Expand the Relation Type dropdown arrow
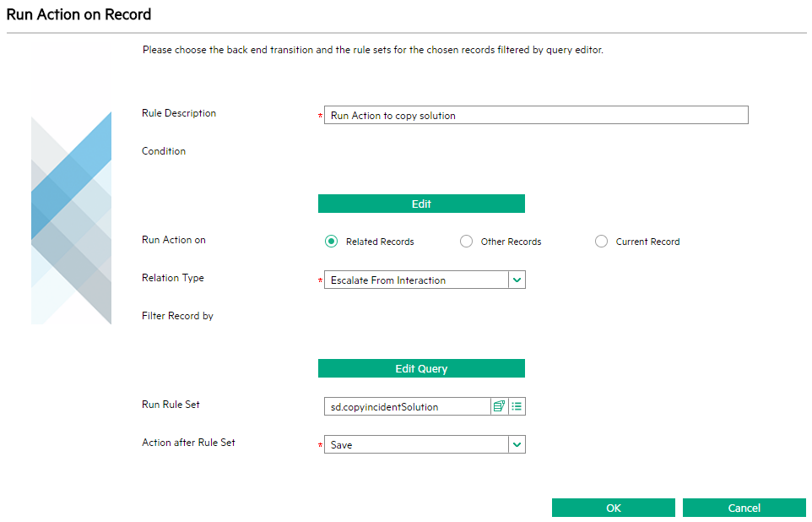 click(517, 280)
